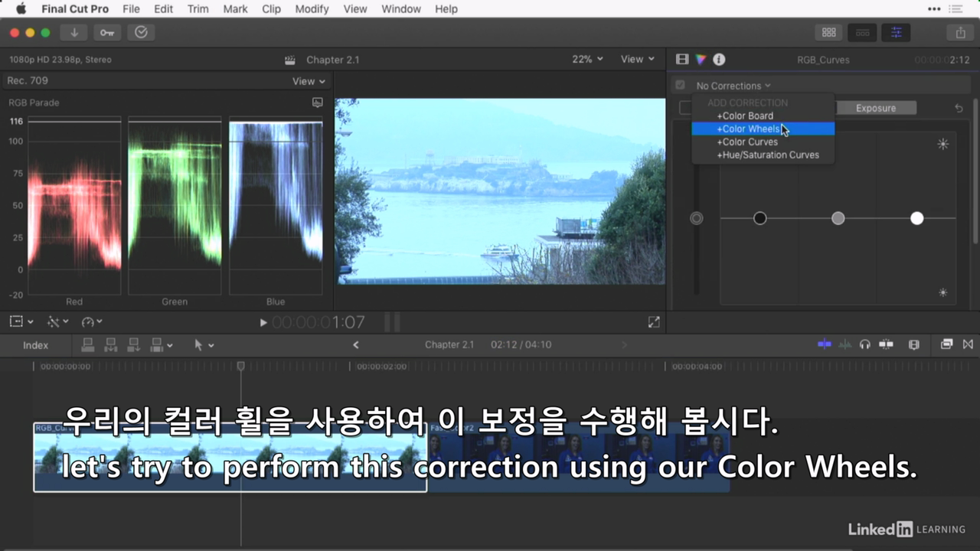Toggle the inspector sliders button

coord(896,32)
